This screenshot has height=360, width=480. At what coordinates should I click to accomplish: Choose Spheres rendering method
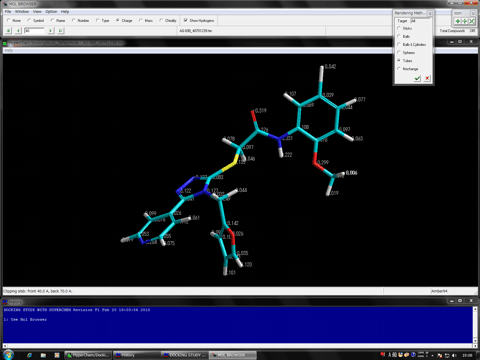click(406, 53)
